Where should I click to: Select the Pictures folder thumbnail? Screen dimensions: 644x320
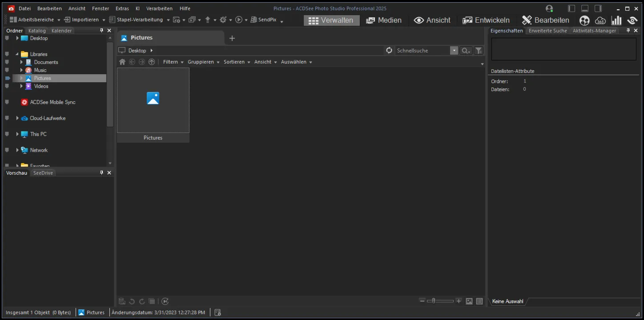coord(153,105)
